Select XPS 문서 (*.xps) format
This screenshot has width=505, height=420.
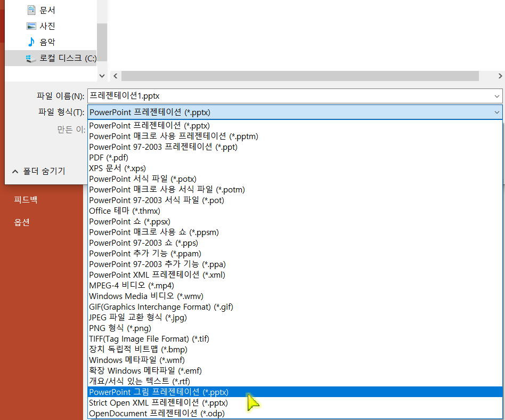click(295, 168)
